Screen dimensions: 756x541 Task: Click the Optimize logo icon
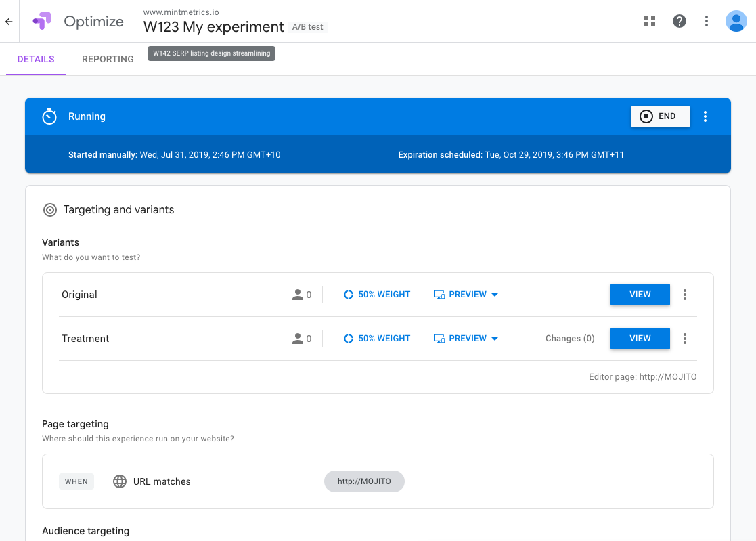43,21
